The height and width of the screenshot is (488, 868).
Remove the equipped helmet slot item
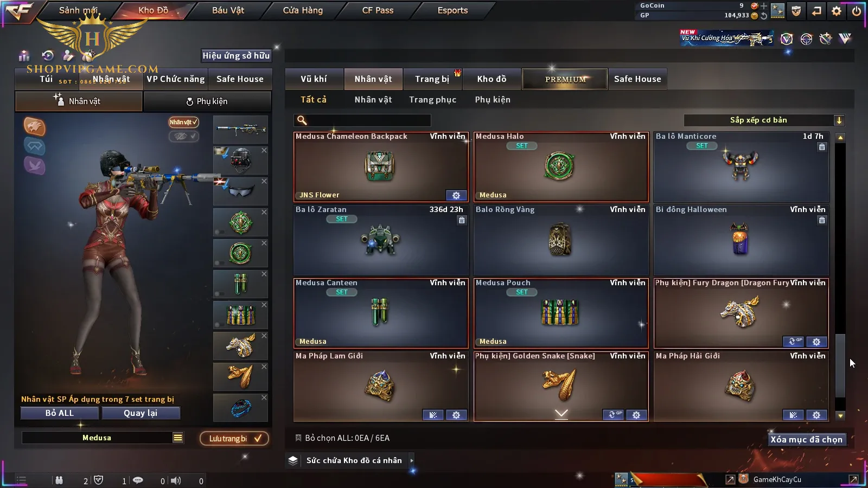pos(264,150)
